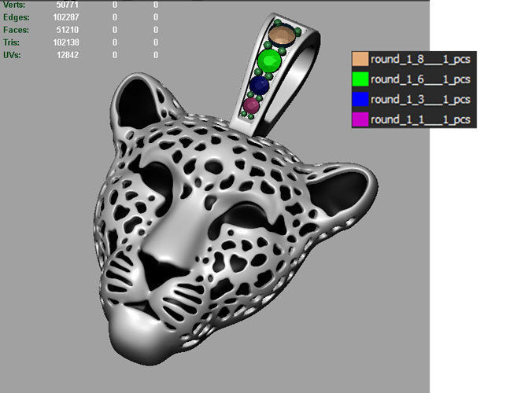Select the tan gemstone on the bail
Viewport: 532px width, 393px height.
(282, 35)
